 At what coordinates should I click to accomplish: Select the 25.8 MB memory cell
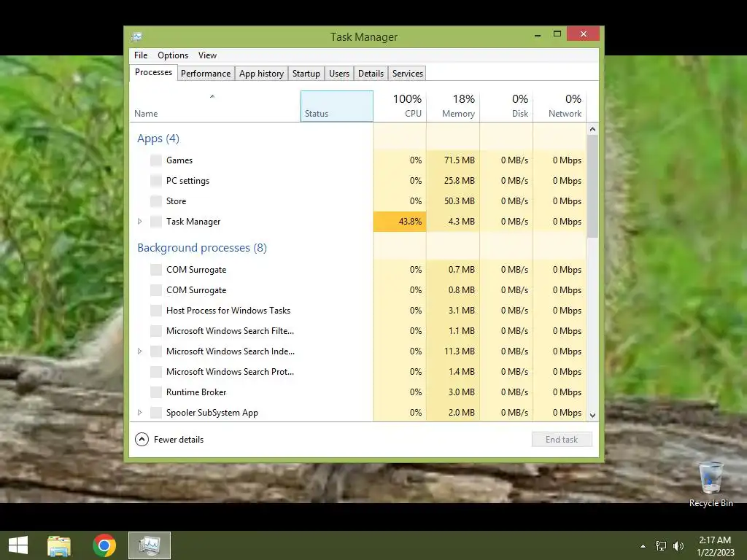(x=453, y=181)
